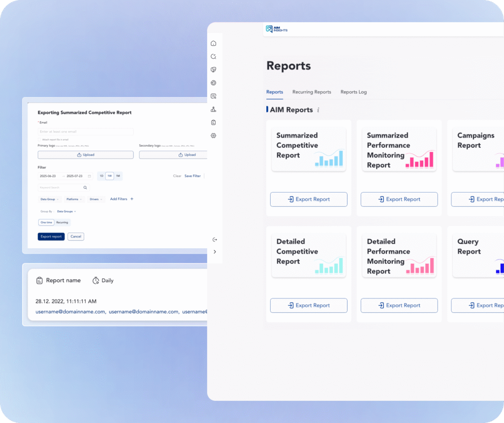This screenshot has height=423, width=504.
Task: Open the Drivers filter dropdown
Action: coord(96,199)
